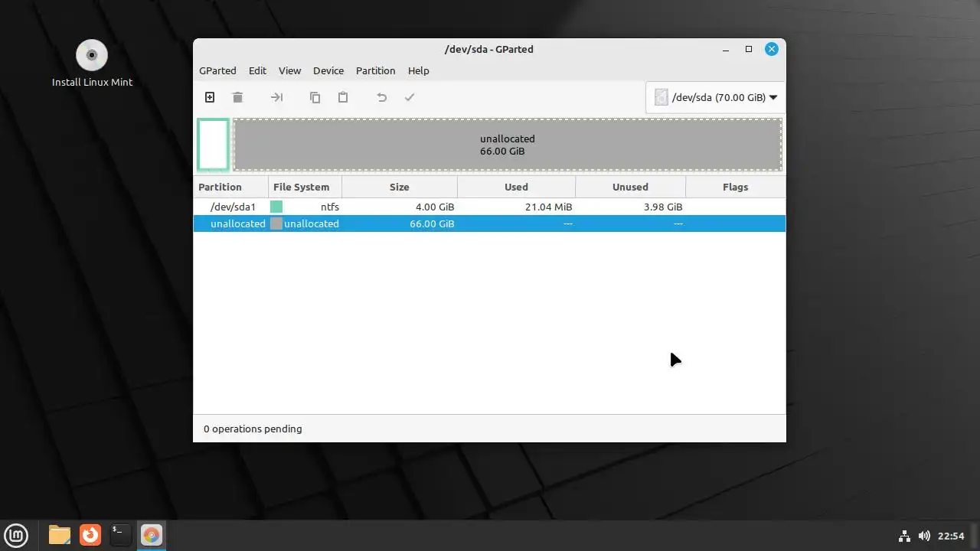The width and height of the screenshot is (980, 551).
Task: Open the Install Linux Mint desktop icon
Action: [92, 64]
